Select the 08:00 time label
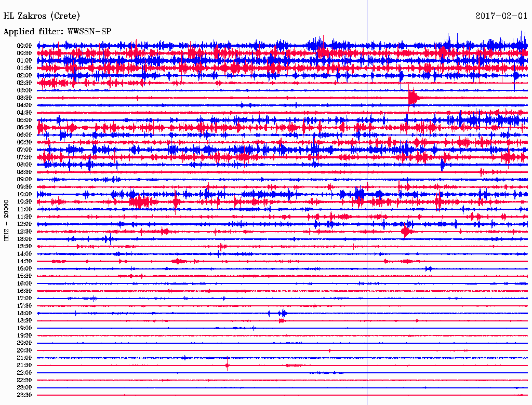The height and width of the screenshot is (405, 532). (24, 165)
